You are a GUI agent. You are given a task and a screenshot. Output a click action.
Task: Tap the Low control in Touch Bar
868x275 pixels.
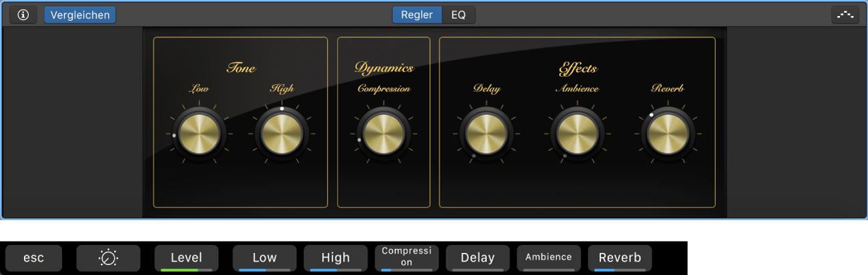click(x=265, y=258)
